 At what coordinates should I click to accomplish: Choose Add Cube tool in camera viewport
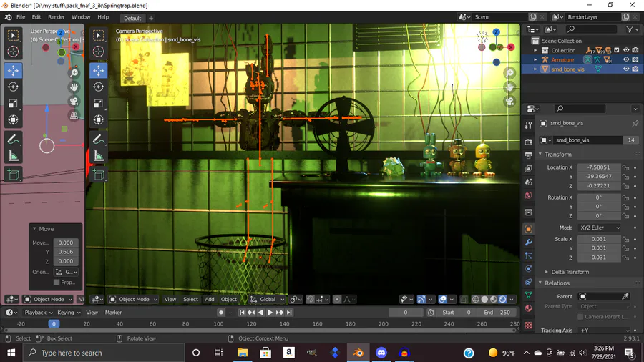(99, 175)
